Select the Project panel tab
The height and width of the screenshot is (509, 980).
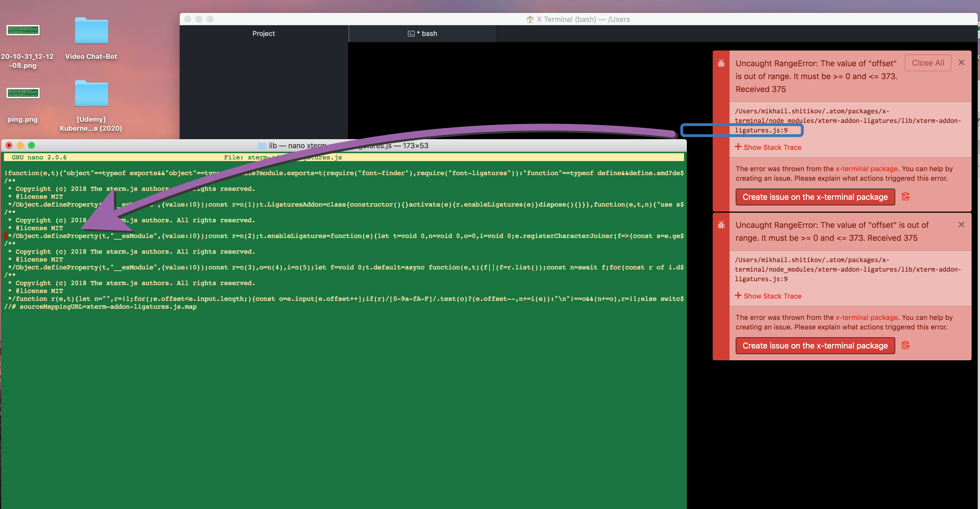pos(263,33)
